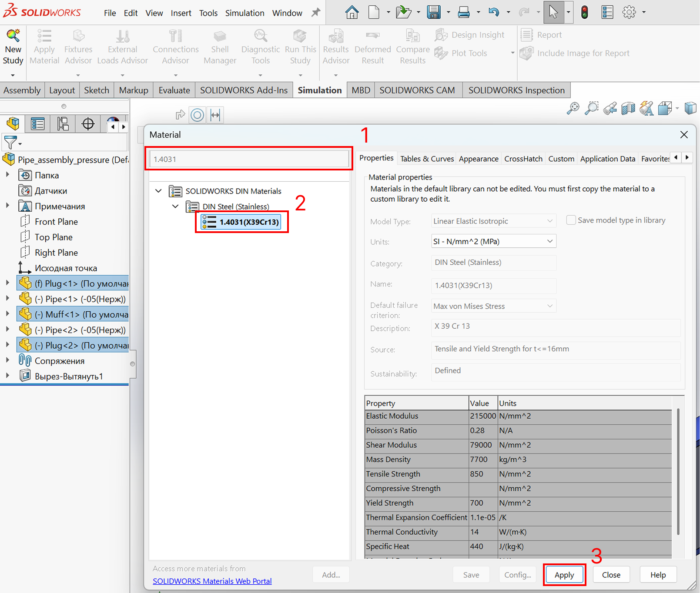The width and height of the screenshot is (700, 593).
Task: Switch to the SOLIDWORKS CAM tab
Action: click(x=417, y=90)
